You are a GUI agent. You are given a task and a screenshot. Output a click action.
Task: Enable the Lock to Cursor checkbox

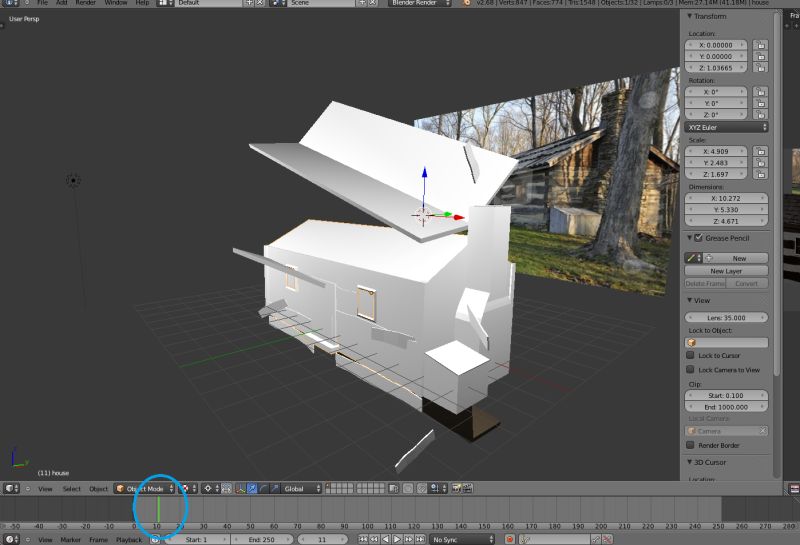[x=690, y=355]
